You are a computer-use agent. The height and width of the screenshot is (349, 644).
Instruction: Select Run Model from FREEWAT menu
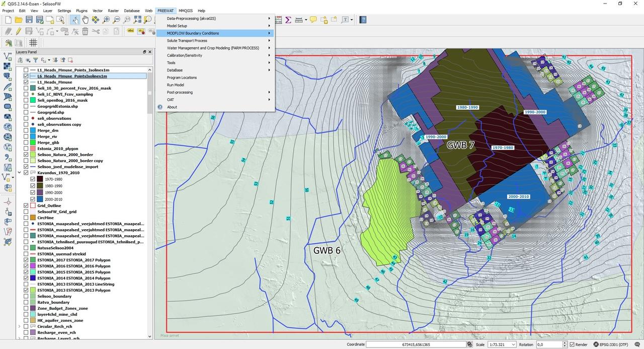click(x=176, y=85)
